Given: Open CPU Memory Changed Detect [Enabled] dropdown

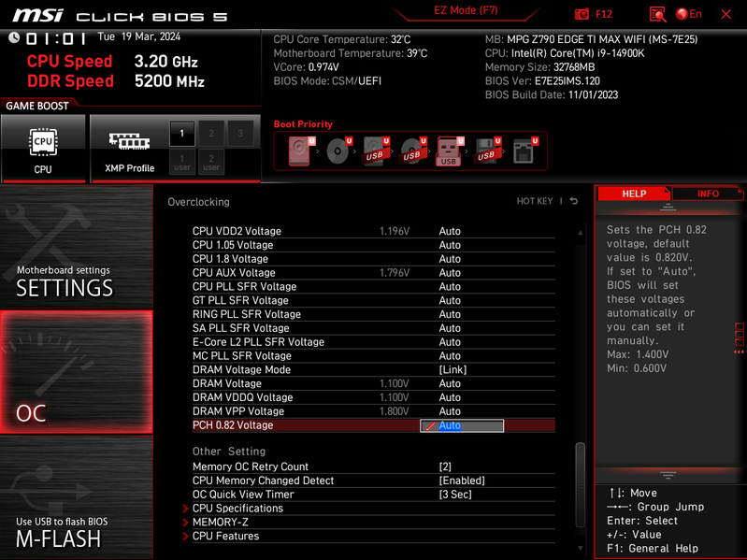Looking at the screenshot, I should pos(462,481).
